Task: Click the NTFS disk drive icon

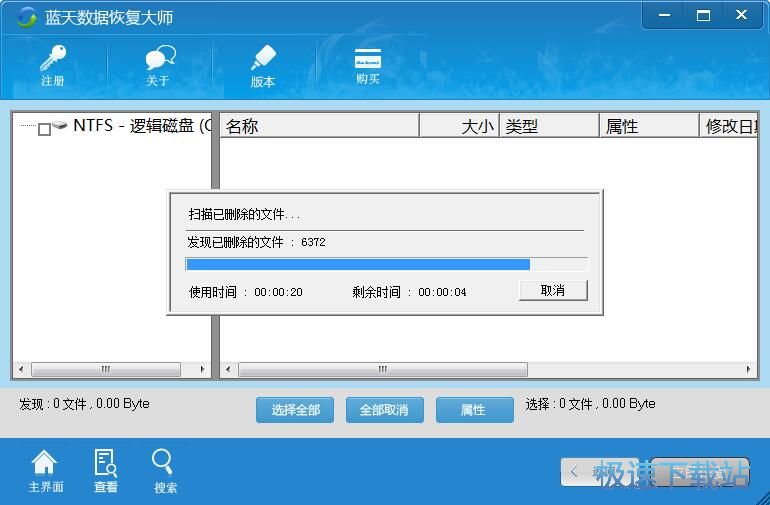Action: click(x=59, y=125)
